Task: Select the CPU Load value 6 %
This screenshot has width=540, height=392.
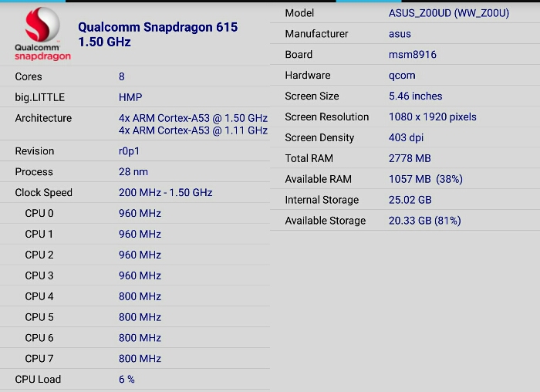Action: pos(127,379)
